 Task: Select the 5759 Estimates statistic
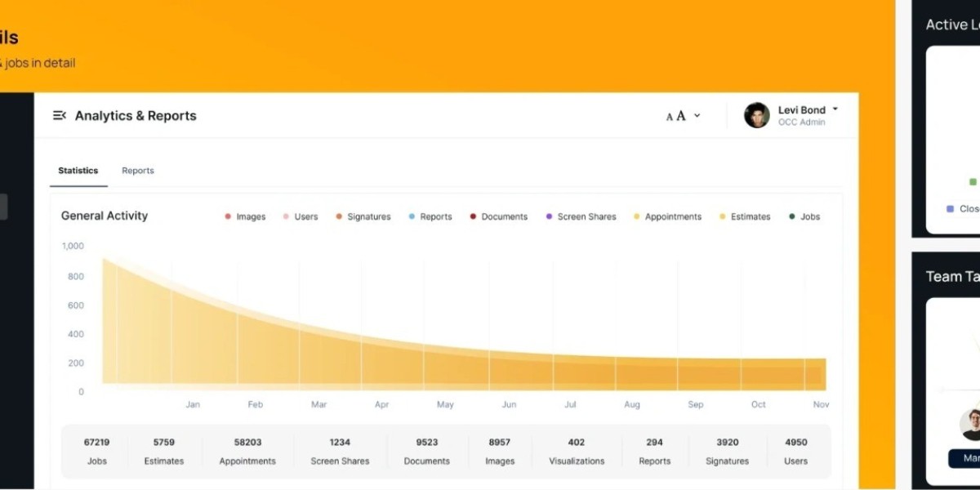(164, 451)
